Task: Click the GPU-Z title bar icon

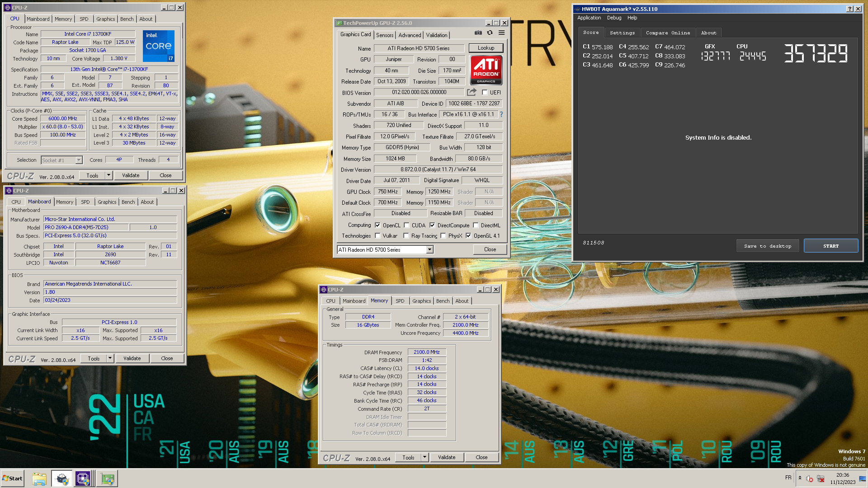Action: [339, 23]
